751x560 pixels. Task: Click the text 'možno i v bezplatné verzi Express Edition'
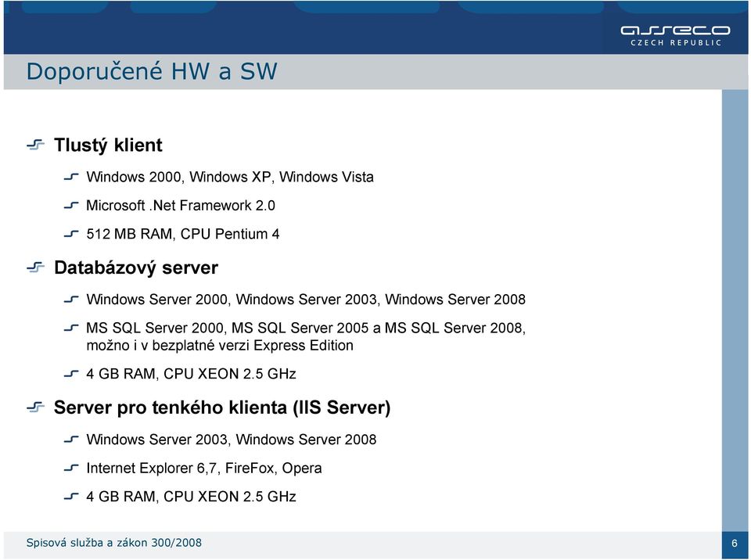tap(220, 346)
